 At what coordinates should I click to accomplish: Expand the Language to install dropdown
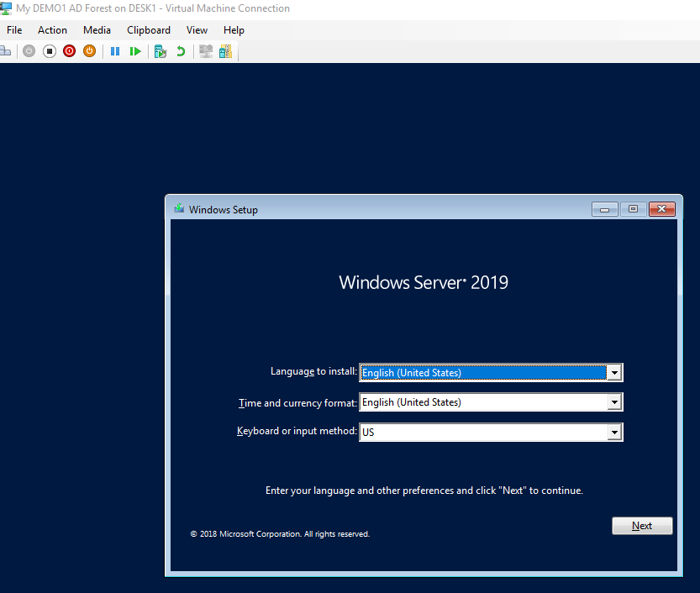614,372
